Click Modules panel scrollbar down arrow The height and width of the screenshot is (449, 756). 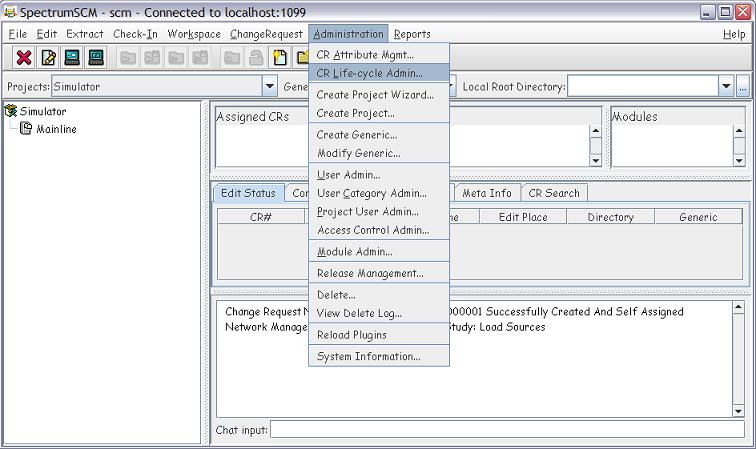click(739, 161)
